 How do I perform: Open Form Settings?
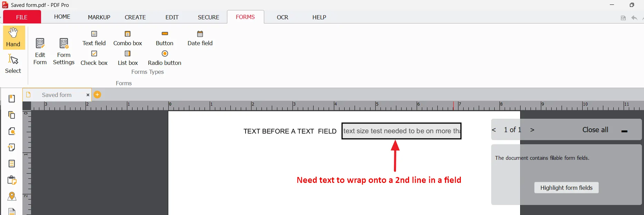pyautogui.click(x=64, y=51)
